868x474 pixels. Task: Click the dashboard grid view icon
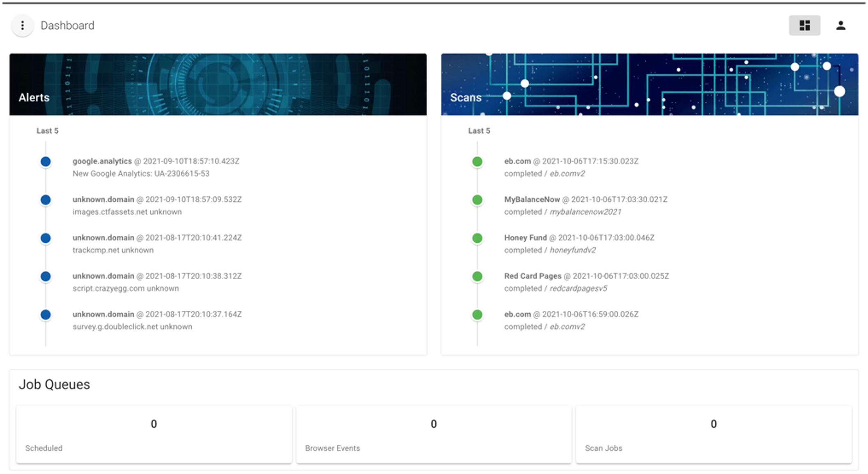tap(804, 25)
